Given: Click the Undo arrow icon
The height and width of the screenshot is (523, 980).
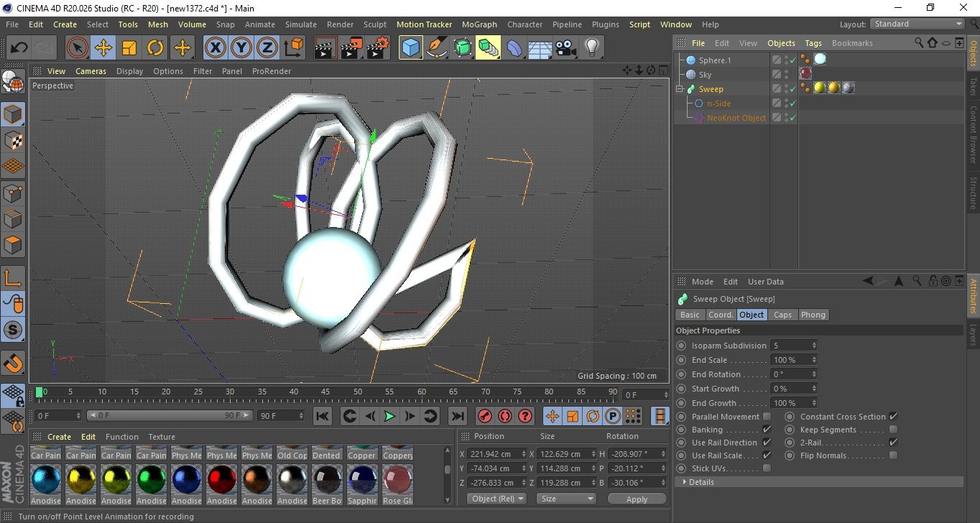Looking at the screenshot, I should point(19,48).
